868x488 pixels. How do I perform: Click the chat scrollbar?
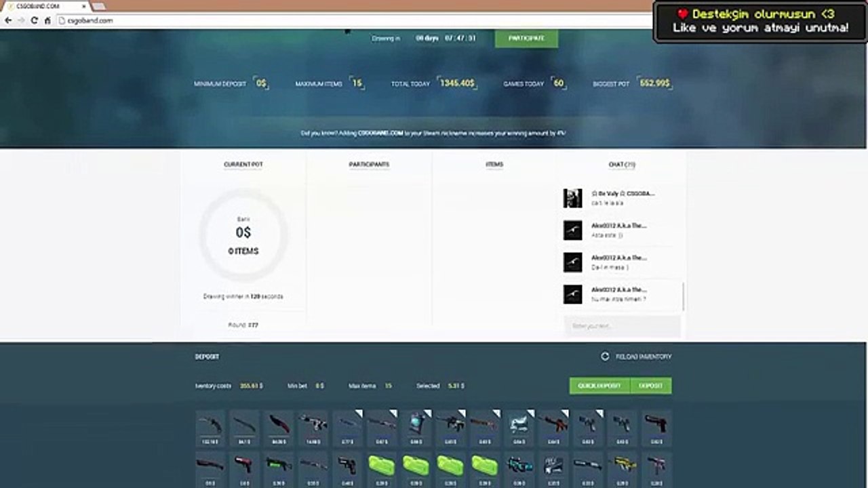(683, 297)
